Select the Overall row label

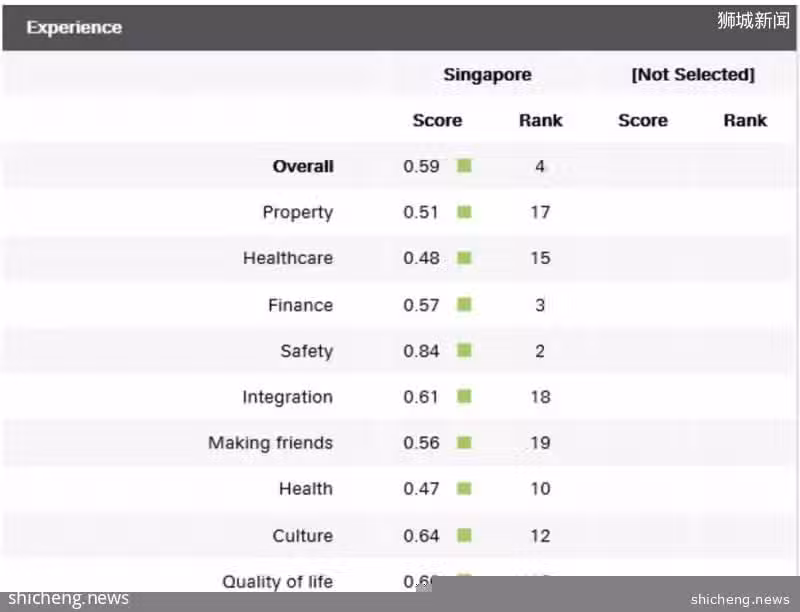point(303,166)
